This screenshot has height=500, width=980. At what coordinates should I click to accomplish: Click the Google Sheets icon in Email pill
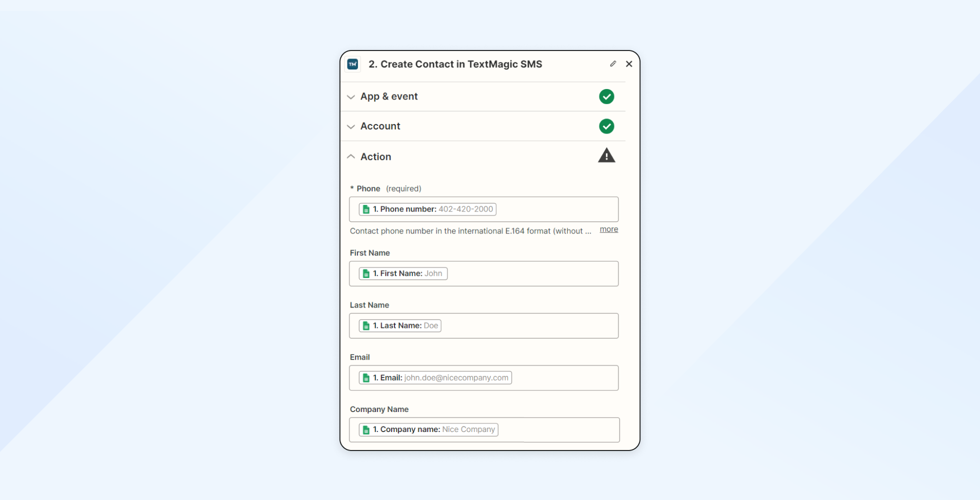click(x=366, y=378)
